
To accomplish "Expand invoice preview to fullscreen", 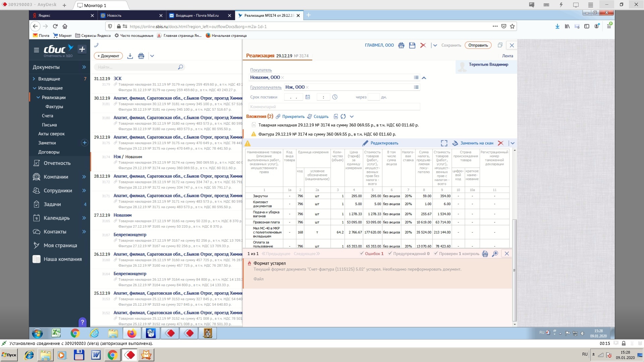I will point(444,143).
